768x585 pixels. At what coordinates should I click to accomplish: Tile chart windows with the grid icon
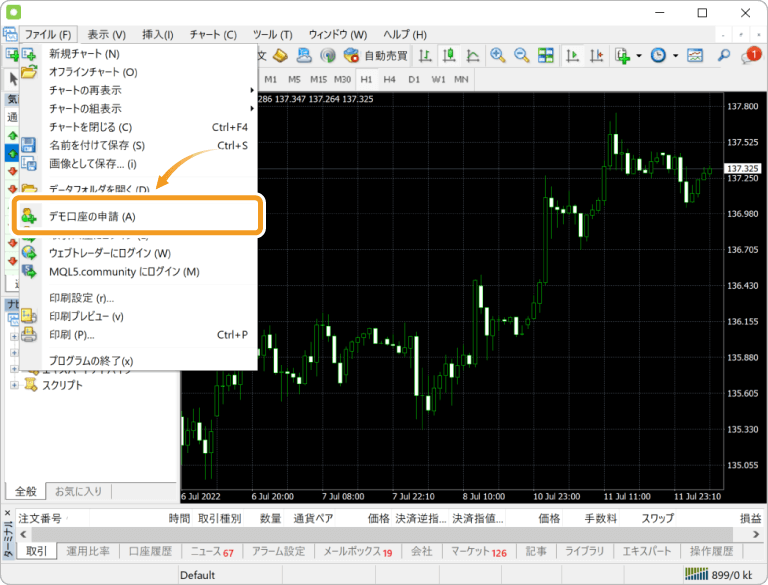point(546,55)
